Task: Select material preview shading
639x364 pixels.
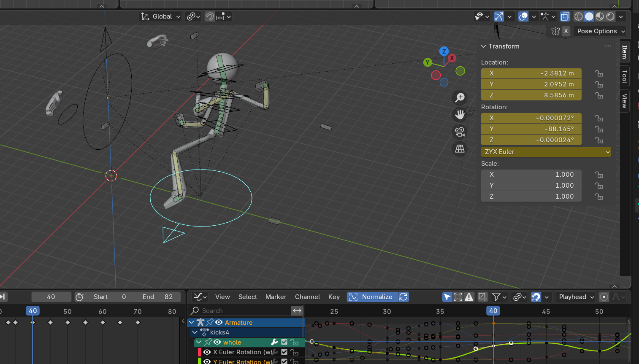Action: pyautogui.click(x=600, y=16)
